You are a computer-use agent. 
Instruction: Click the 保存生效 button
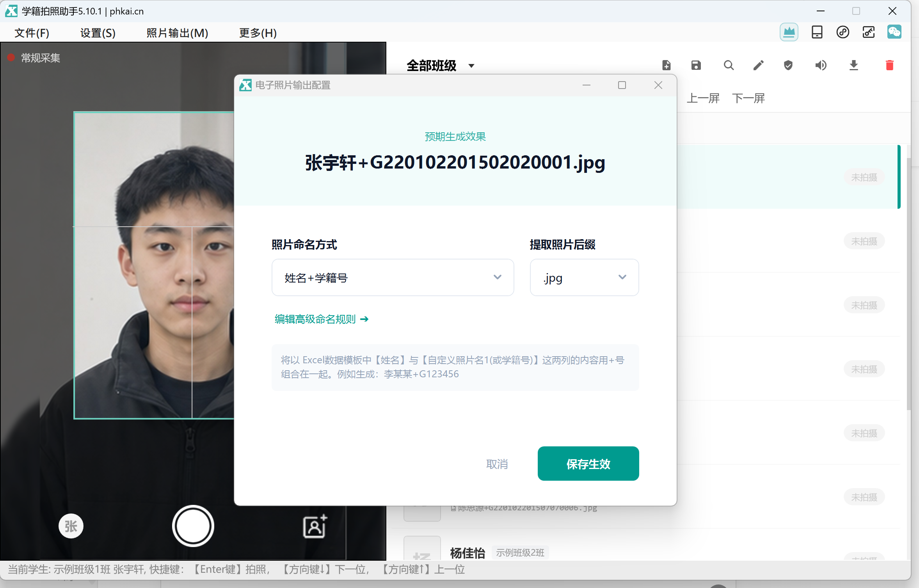coord(588,464)
